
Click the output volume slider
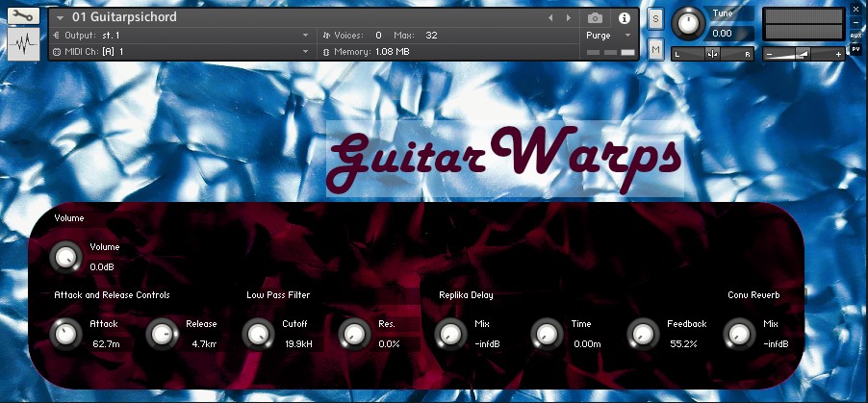pos(804,54)
